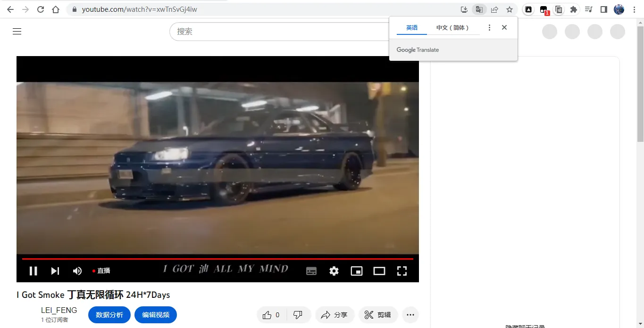The width and height of the screenshot is (644, 328).
Task: Pause the live video playback
Action: pyautogui.click(x=33, y=271)
